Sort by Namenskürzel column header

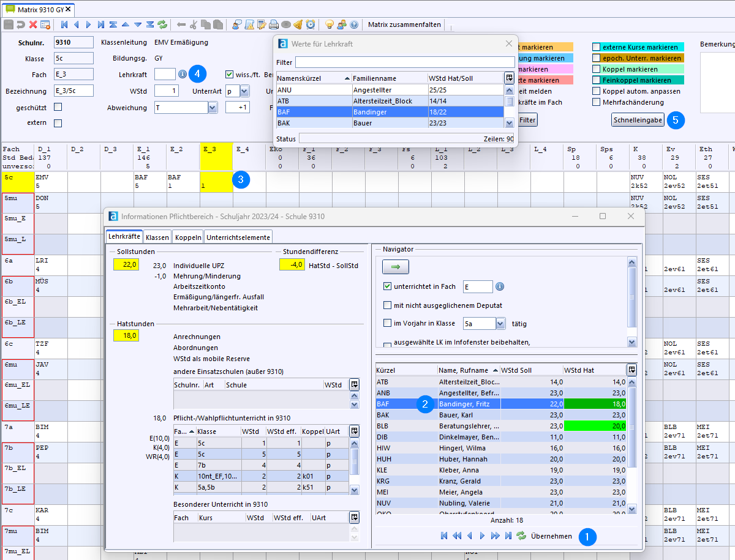click(314, 78)
